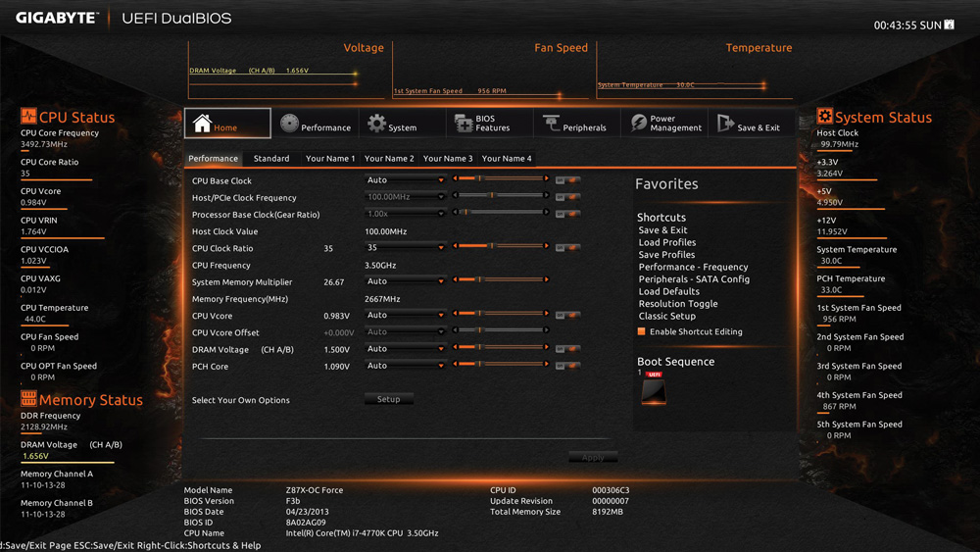Click the PCH Core slider left arrow
The height and width of the screenshot is (552, 980).
point(456,365)
